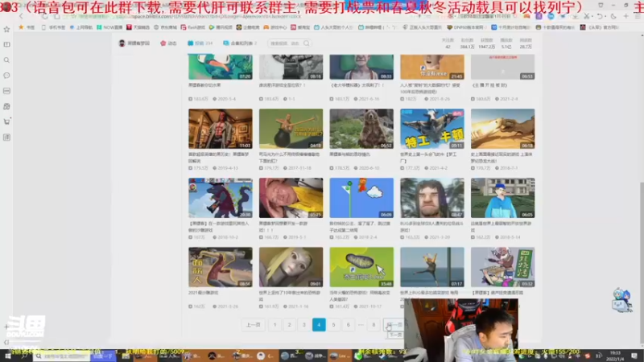Click the uploader avatar and name tab
This screenshot has height=362, width=644.
(134, 43)
